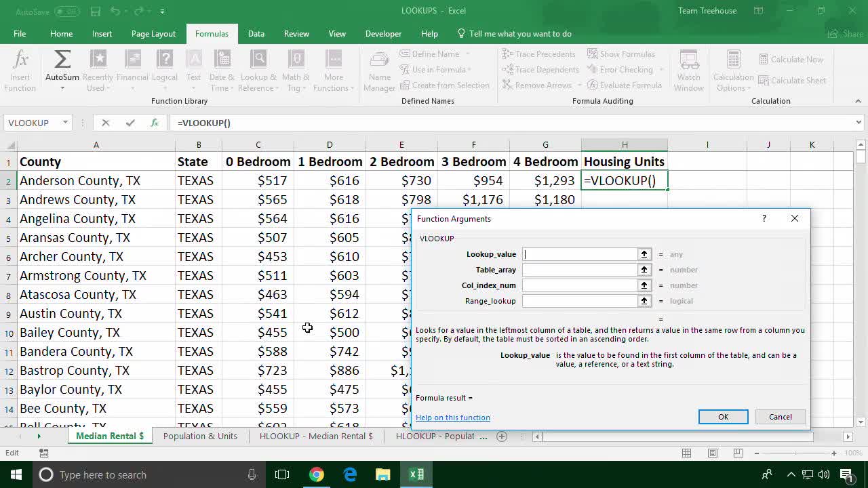Screen dimensions: 868x488
Task: Click the Enter checkmark in formula bar
Action: [x=130, y=123]
